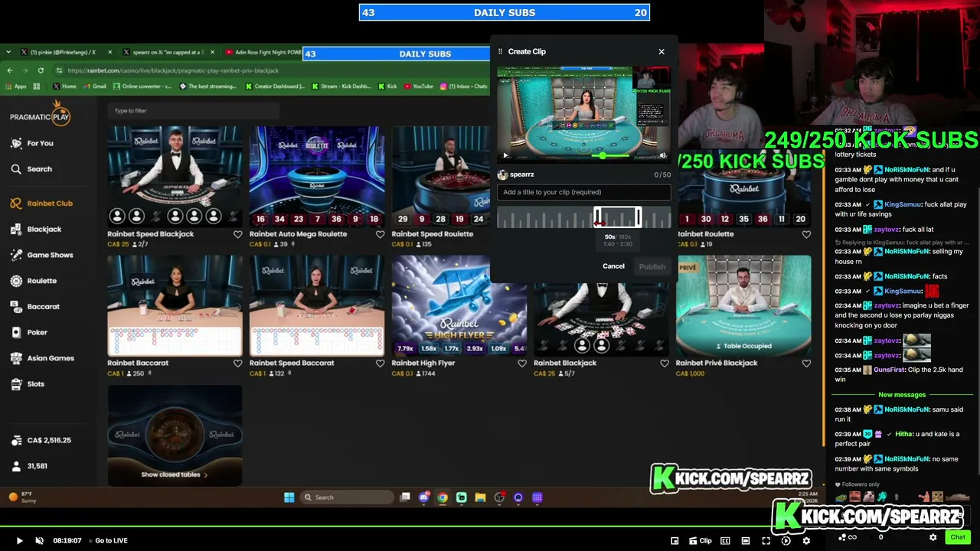Favorite the Rainbet Roulette table
Viewport: 980px width, 551px height.
(806, 234)
